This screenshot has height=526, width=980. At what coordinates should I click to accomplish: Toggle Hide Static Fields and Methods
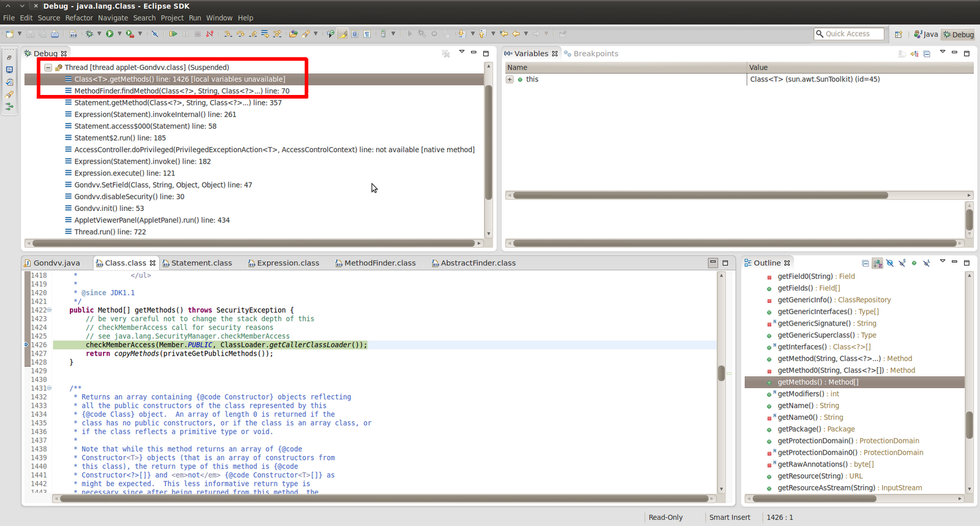point(902,263)
